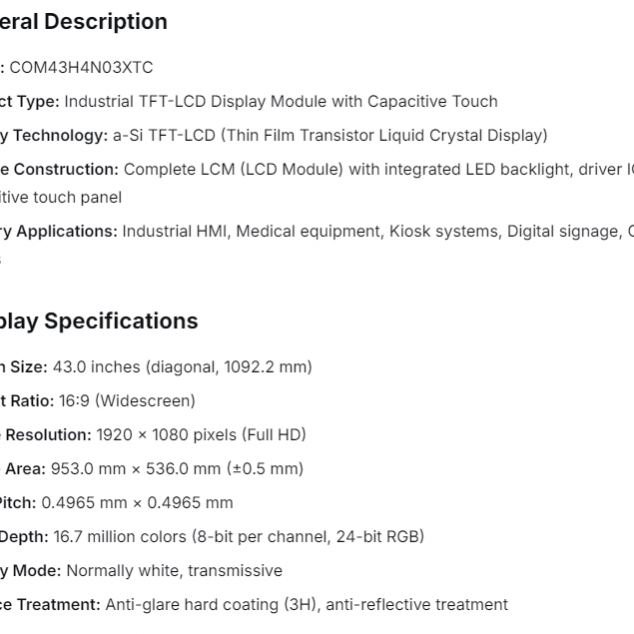
Task: Click the '0.4965 mm × 0.4965 mm' pitch value
Action: click(x=151, y=503)
